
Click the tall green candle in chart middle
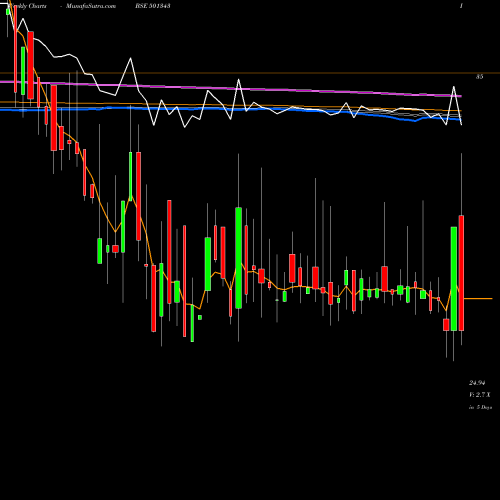tap(239, 258)
